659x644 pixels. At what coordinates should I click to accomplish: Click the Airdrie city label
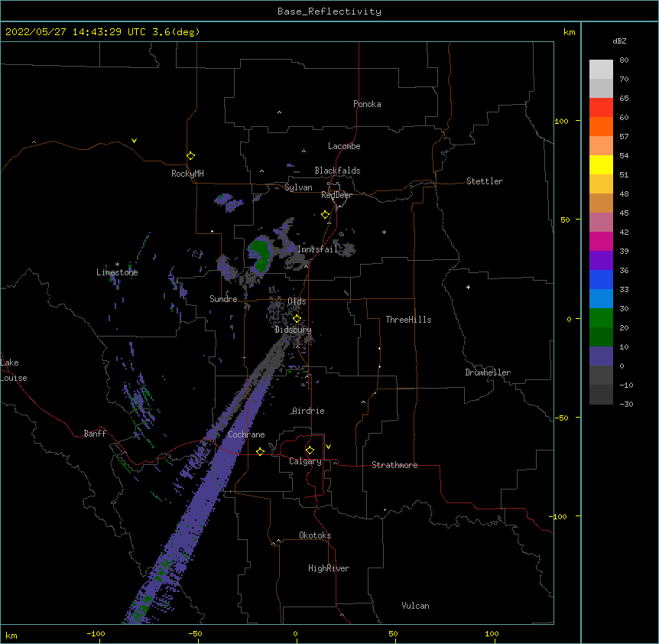click(308, 411)
